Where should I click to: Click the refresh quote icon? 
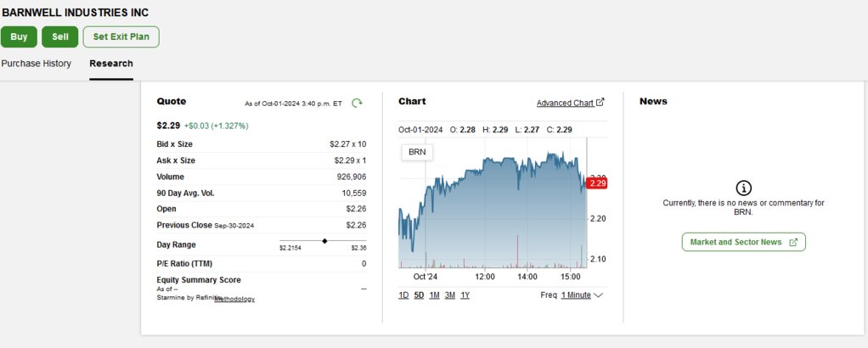(358, 103)
